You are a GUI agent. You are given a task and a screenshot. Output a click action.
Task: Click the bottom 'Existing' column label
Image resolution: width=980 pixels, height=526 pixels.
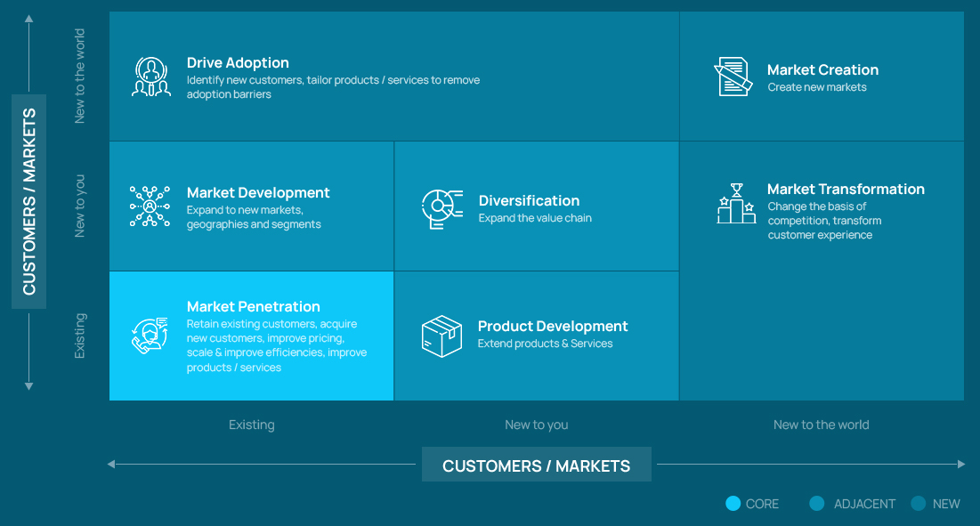pos(251,425)
